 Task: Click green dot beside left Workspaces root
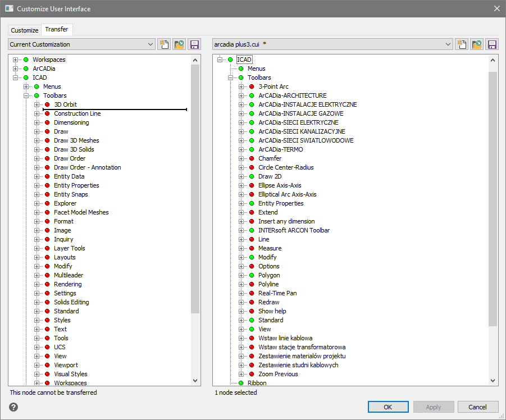pyautogui.click(x=26, y=60)
